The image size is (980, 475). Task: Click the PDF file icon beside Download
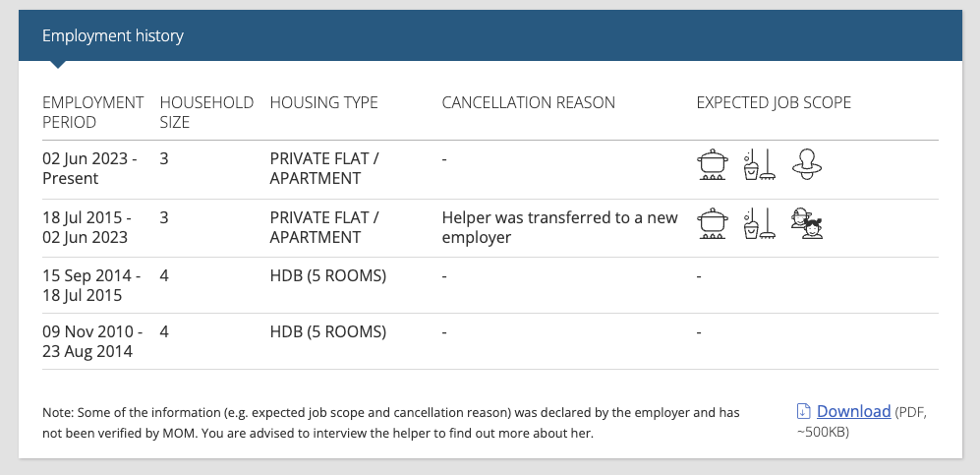803,411
